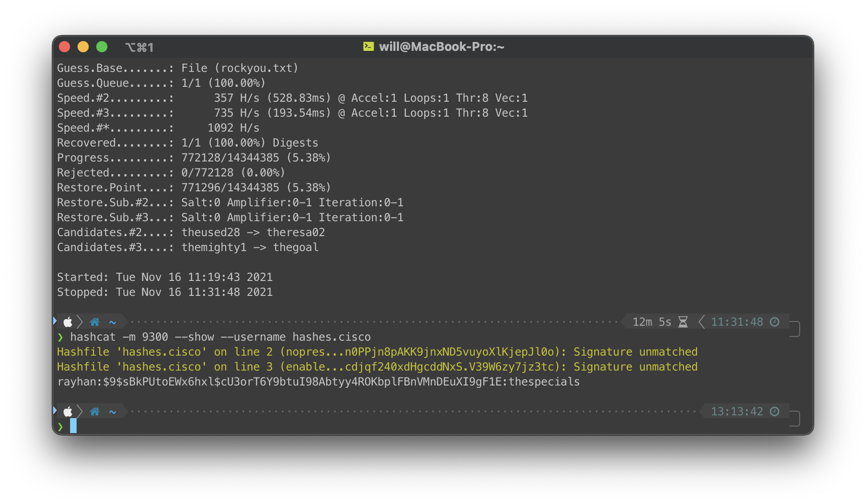Click the tilde directory in the lower prompt
This screenshot has width=866, height=504.
[113, 412]
